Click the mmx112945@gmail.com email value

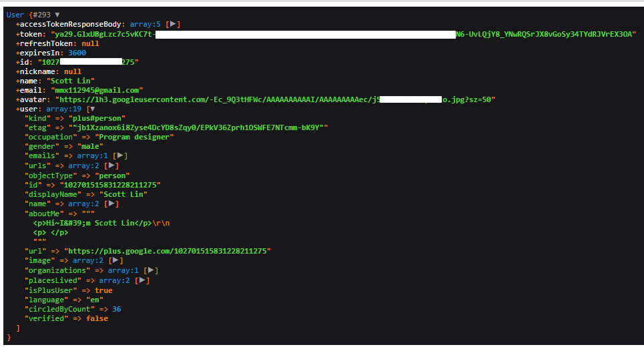pos(96,90)
